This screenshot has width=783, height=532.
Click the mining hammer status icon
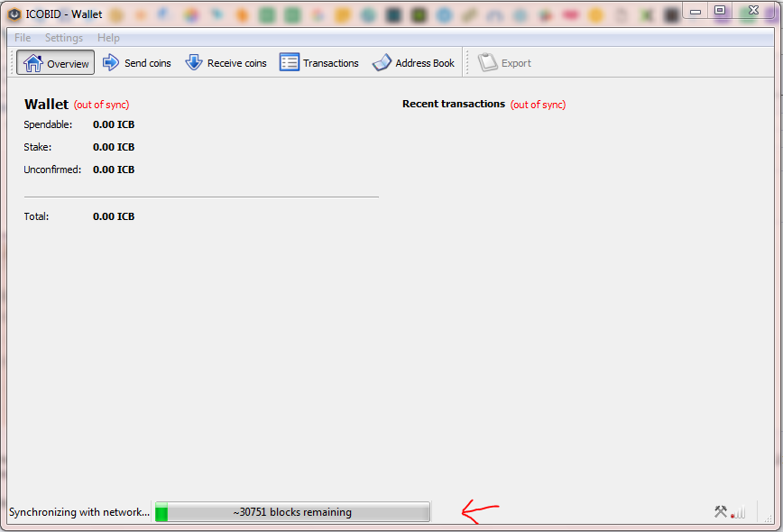click(x=721, y=511)
